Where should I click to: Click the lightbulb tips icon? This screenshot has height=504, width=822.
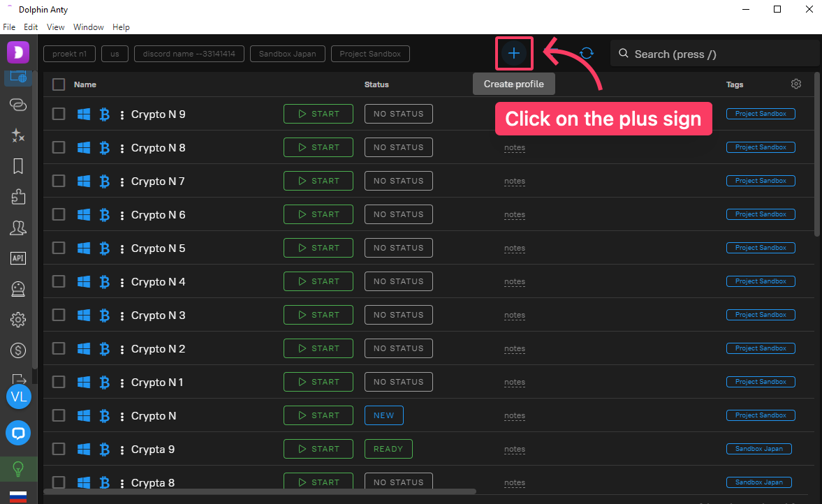pyautogui.click(x=18, y=469)
